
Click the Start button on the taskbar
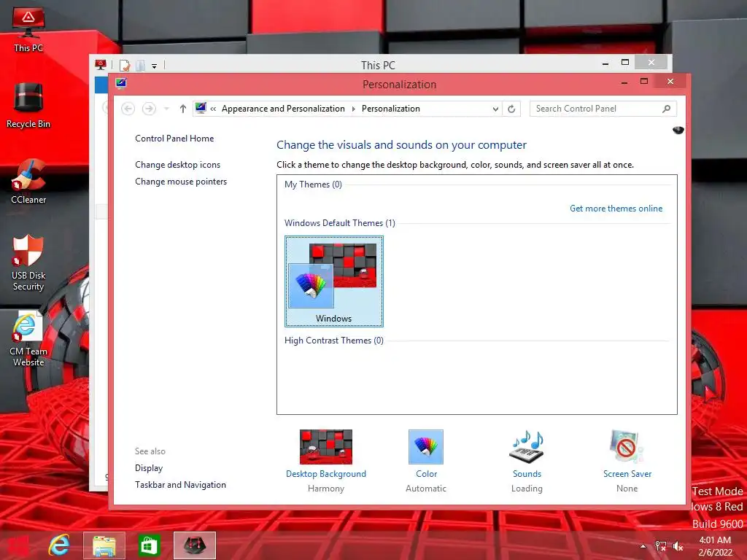[x=18, y=545]
